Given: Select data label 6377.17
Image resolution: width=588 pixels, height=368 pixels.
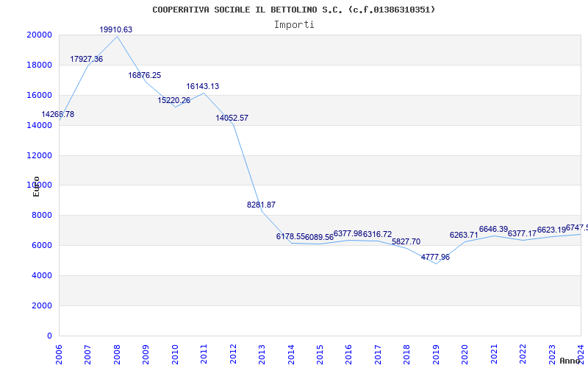Looking at the screenshot, I should tap(522, 233).
